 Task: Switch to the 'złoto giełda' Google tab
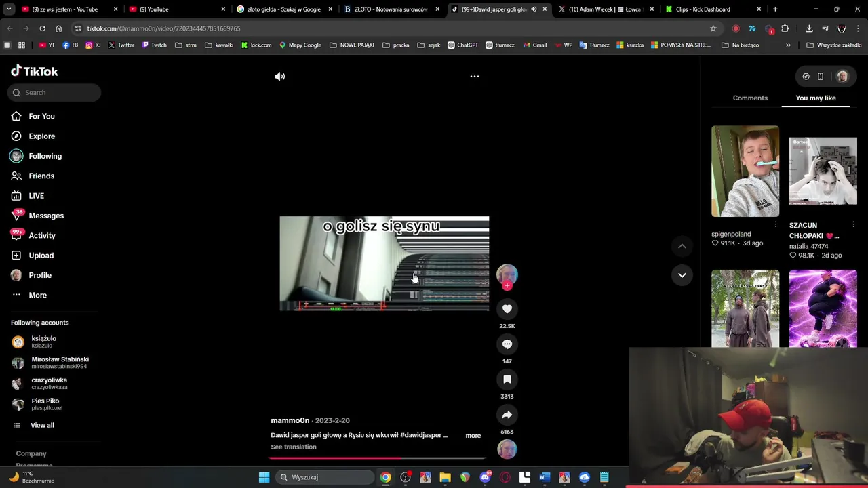click(283, 9)
